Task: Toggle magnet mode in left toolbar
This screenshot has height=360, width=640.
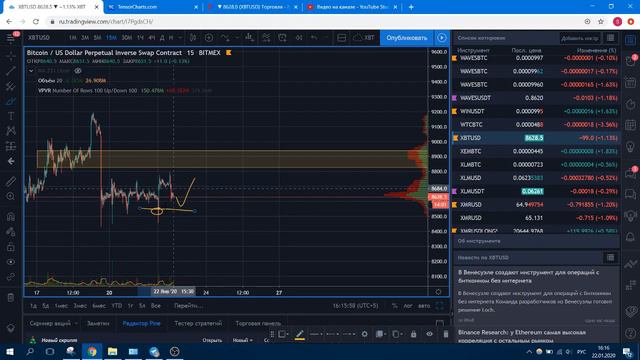Action: click(11, 216)
